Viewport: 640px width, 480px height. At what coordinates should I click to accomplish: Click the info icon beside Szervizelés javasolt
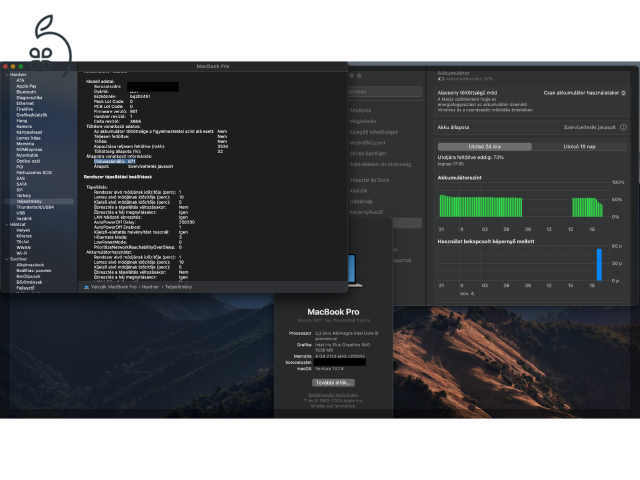(x=623, y=127)
